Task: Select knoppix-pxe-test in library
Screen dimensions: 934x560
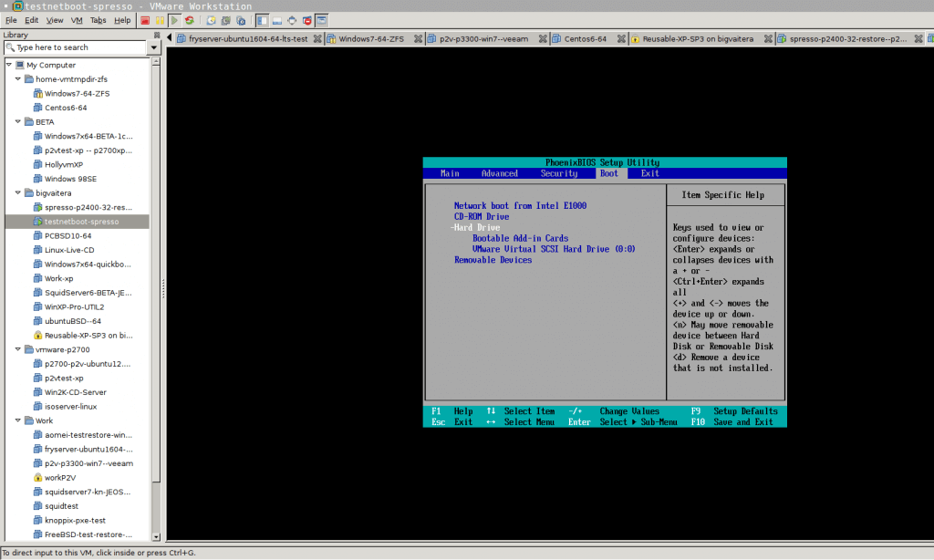Action: click(x=75, y=520)
